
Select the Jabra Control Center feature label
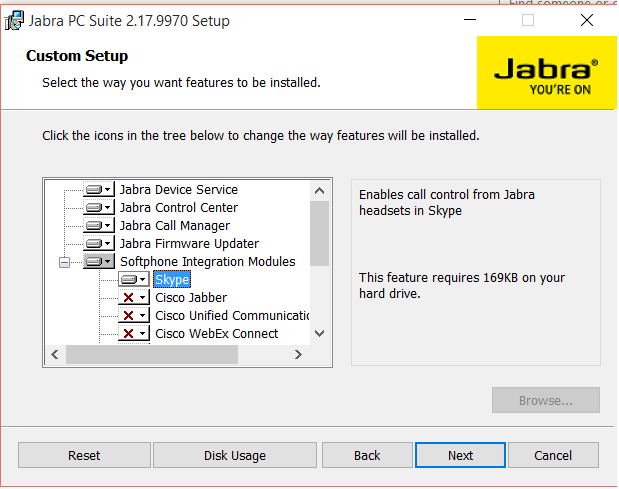[179, 208]
